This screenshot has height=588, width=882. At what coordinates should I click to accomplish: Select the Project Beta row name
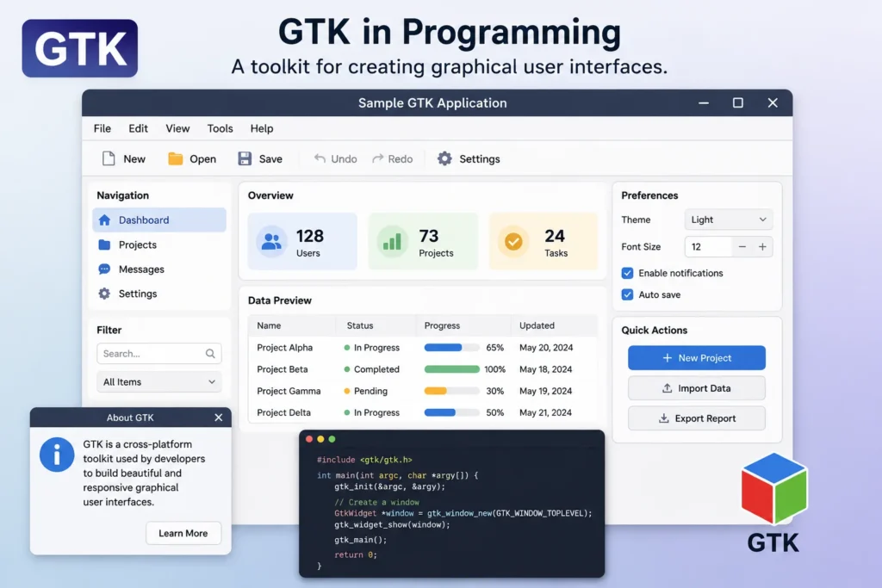click(283, 369)
